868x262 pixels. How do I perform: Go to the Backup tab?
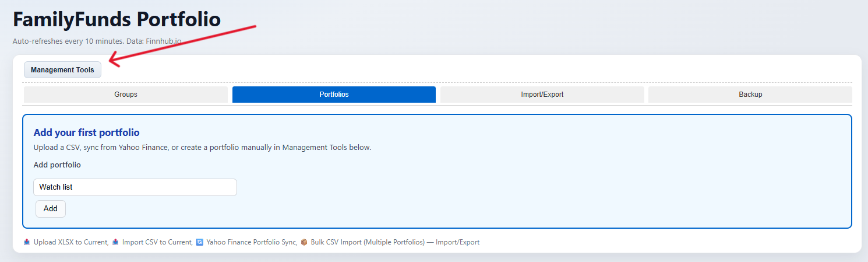[x=750, y=95]
